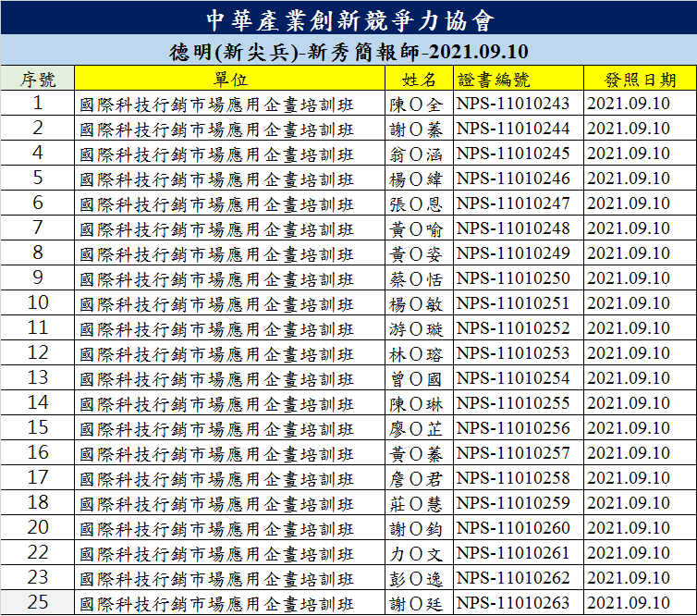Screen dimensions: 697x616
Task: Click serial number 10 cell
Action: tap(38, 302)
